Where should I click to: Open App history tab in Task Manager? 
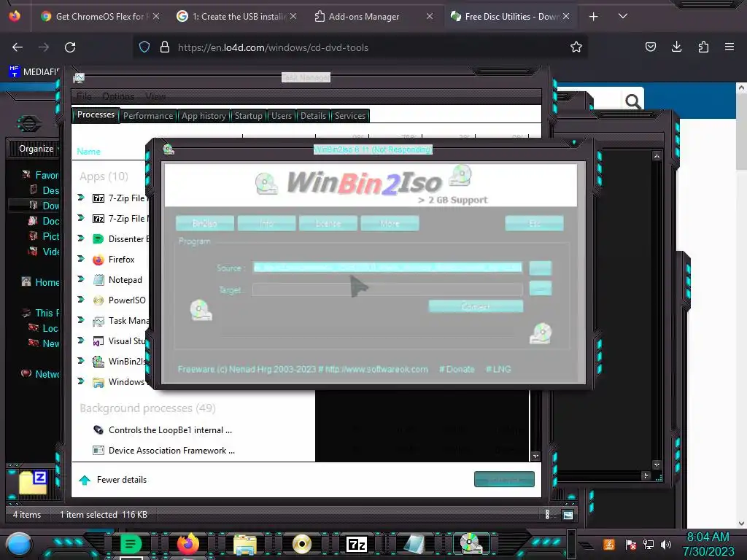[204, 116]
